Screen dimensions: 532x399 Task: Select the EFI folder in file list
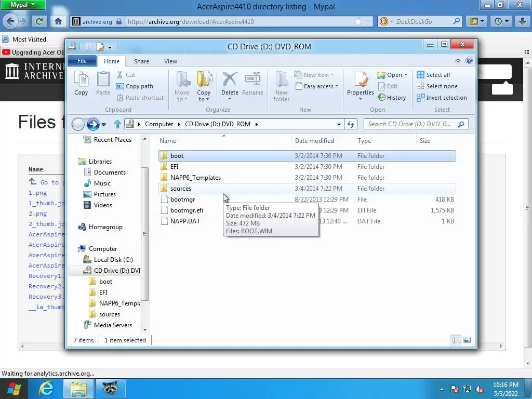click(x=307, y=167)
